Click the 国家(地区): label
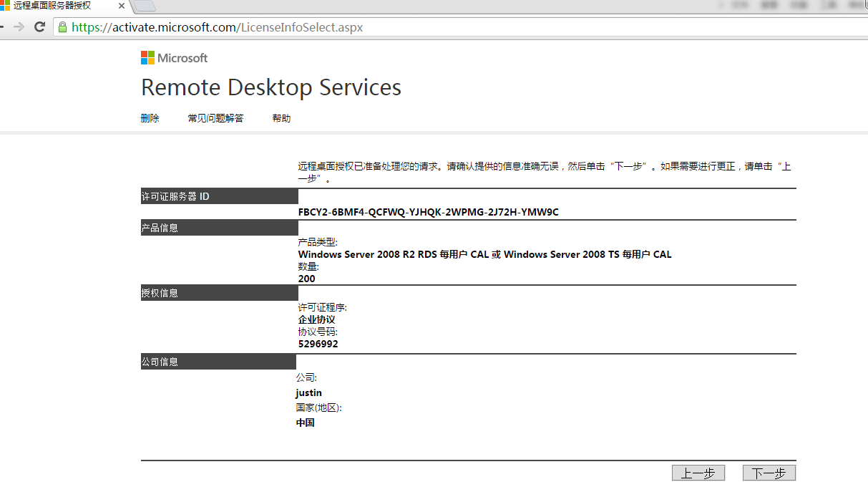This screenshot has height=487, width=868. coord(319,408)
